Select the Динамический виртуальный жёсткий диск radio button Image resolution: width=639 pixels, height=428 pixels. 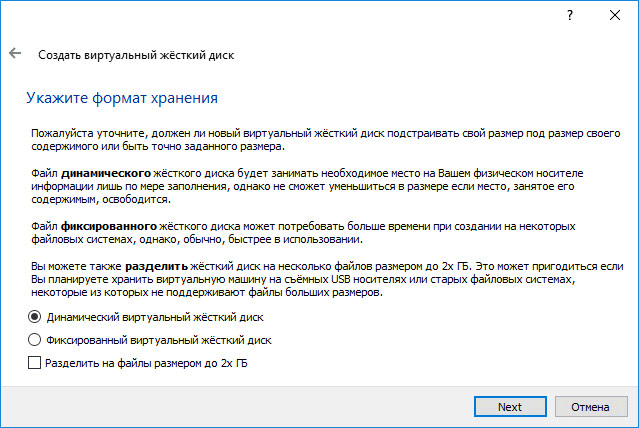click(x=36, y=316)
